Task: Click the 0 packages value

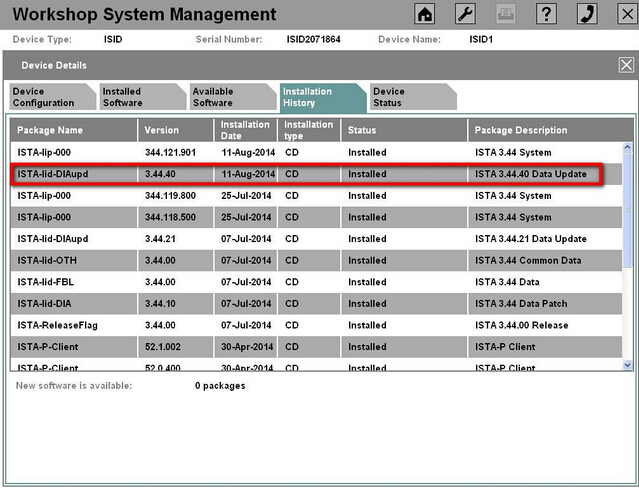Action: (x=220, y=386)
